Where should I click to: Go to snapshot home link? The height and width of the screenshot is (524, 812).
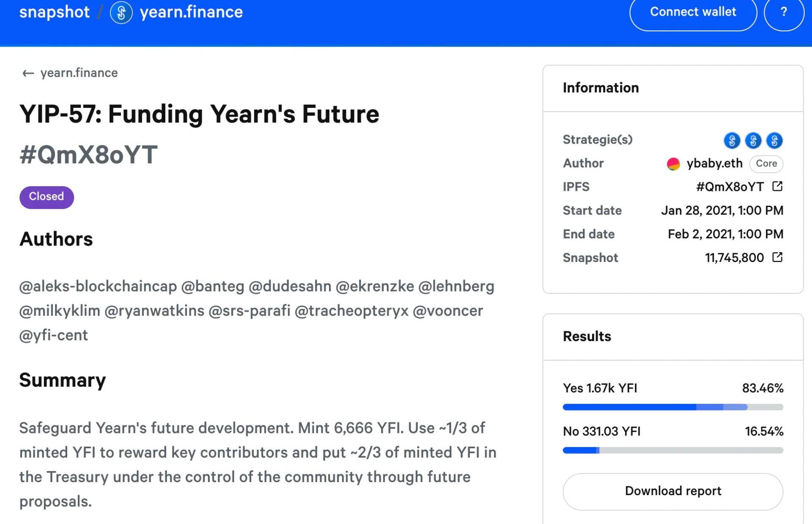[x=54, y=12]
